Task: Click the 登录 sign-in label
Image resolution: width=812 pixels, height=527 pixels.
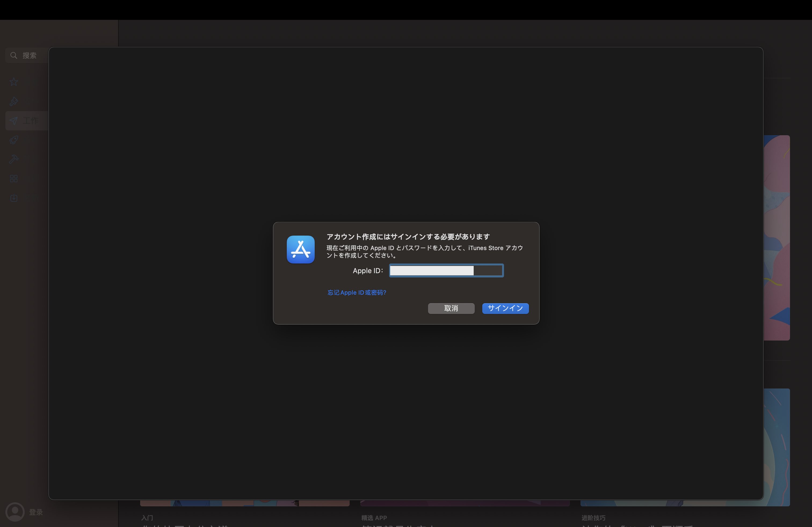Action: (x=36, y=512)
